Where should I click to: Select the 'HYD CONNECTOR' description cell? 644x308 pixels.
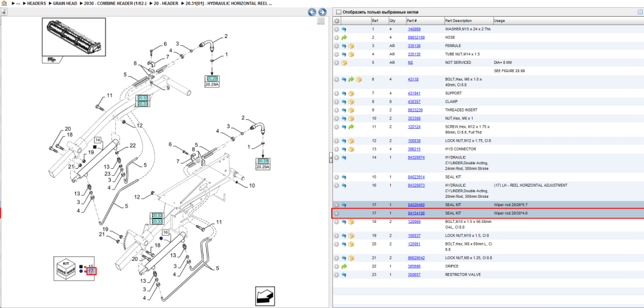[460, 149]
